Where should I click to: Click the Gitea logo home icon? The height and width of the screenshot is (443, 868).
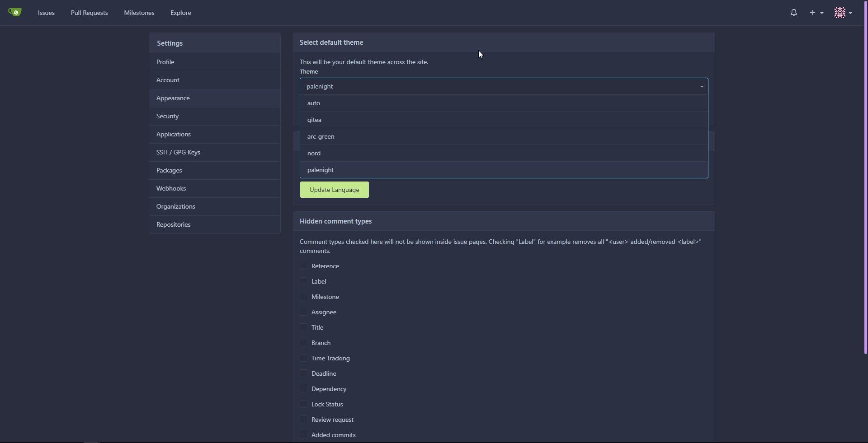point(15,12)
